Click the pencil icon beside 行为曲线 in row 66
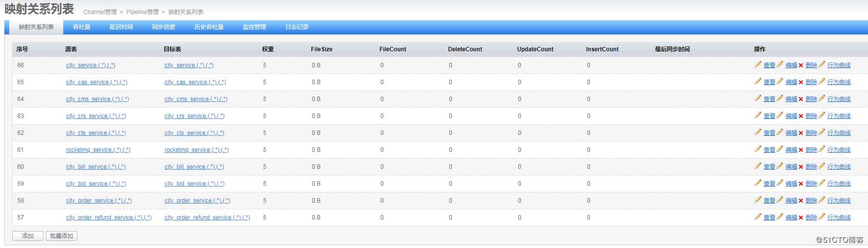868x248 pixels. coord(822,64)
